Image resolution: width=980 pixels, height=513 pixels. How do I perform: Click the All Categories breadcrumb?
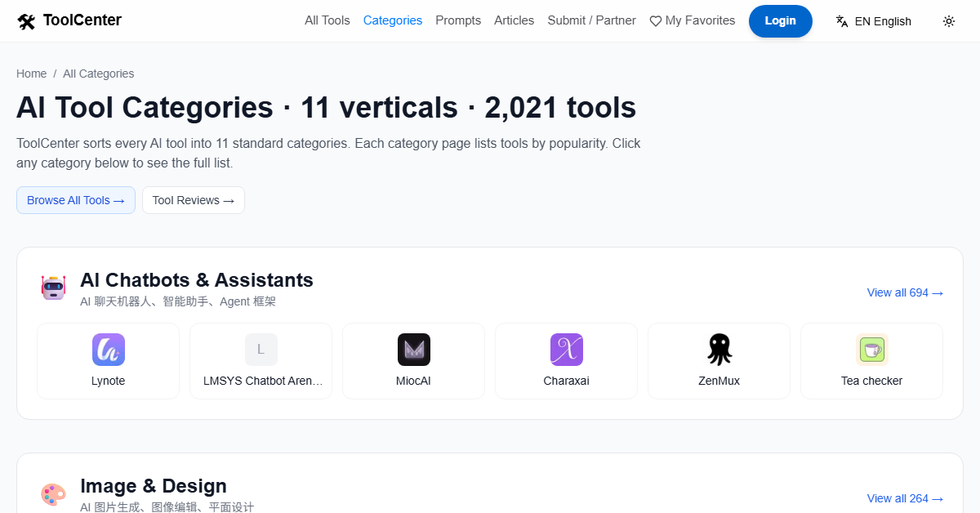[99, 74]
